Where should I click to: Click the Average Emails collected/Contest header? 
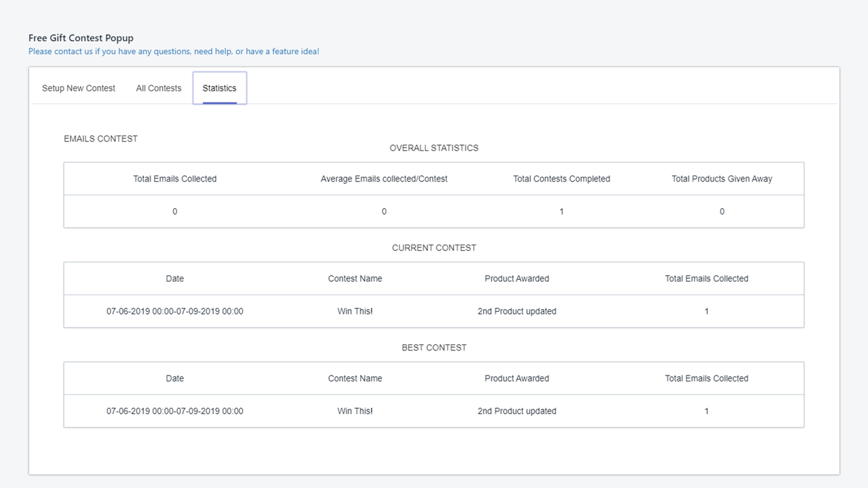(x=384, y=178)
